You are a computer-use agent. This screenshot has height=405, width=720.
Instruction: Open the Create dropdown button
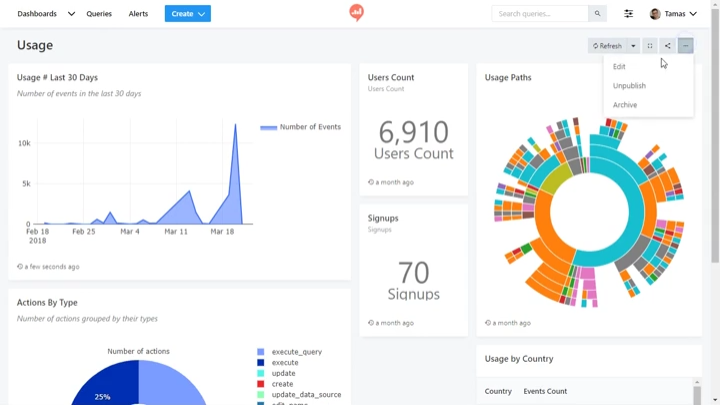(188, 14)
